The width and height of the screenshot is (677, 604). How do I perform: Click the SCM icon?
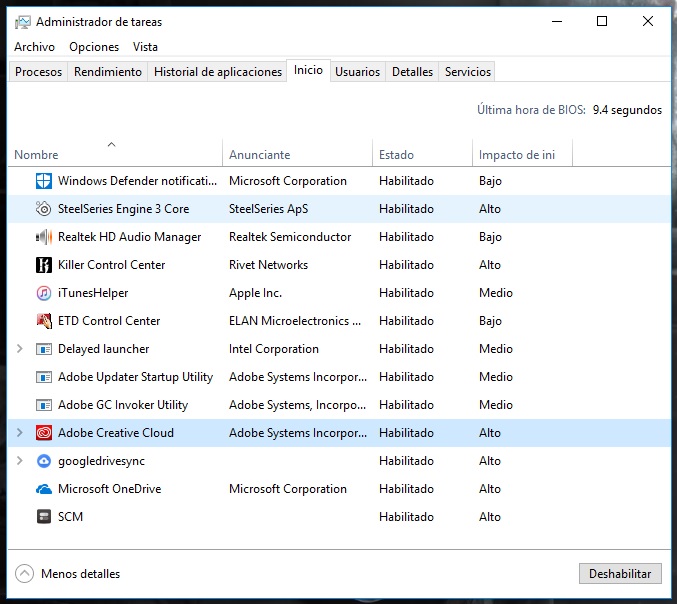pyautogui.click(x=44, y=517)
